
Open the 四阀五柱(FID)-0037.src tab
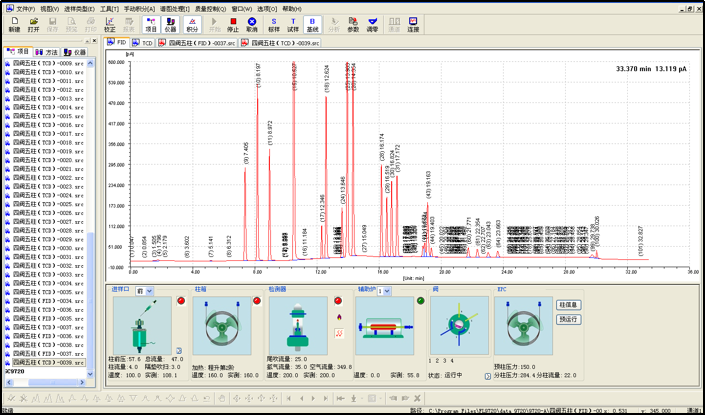[x=197, y=43]
